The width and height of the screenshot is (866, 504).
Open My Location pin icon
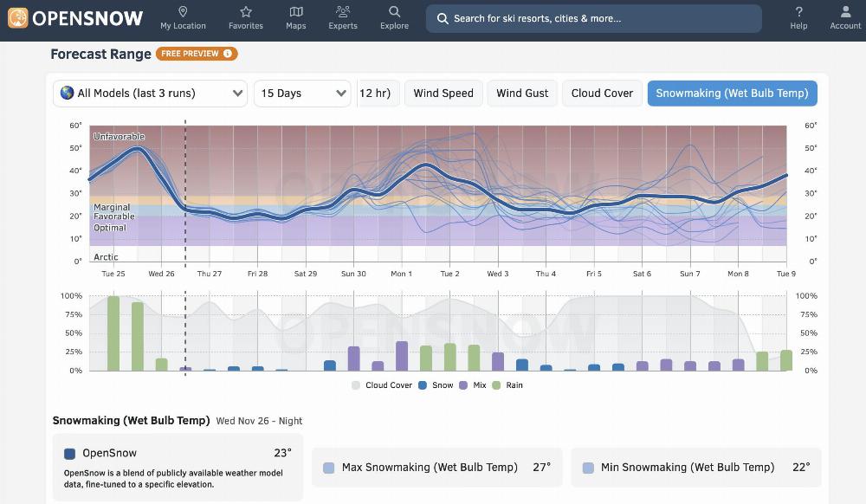[x=183, y=12]
